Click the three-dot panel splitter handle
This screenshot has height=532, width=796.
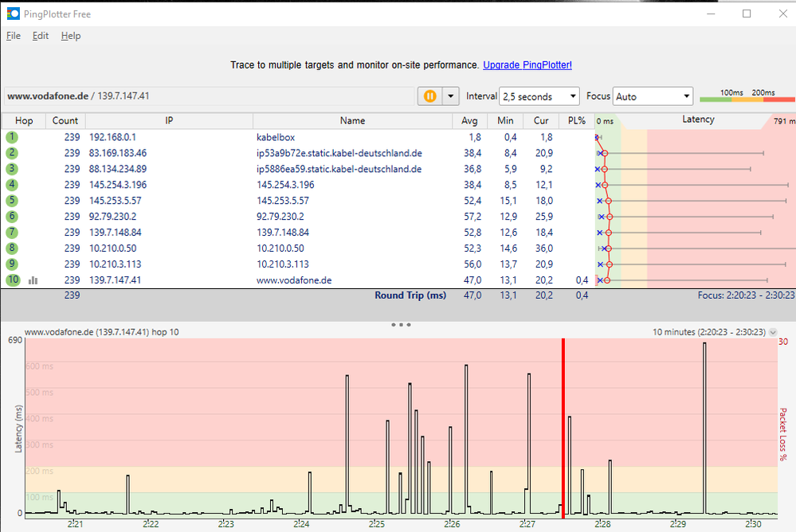(401, 324)
